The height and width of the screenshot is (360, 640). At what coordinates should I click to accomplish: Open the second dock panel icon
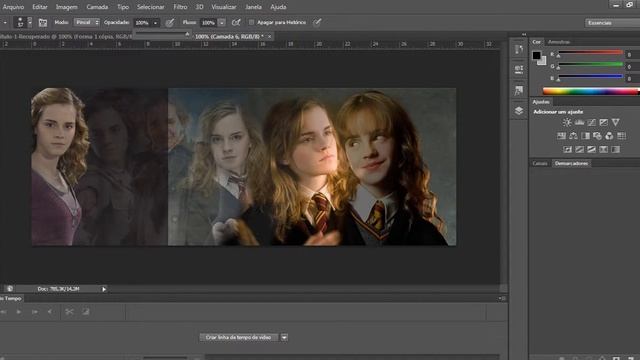pyautogui.click(x=519, y=69)
